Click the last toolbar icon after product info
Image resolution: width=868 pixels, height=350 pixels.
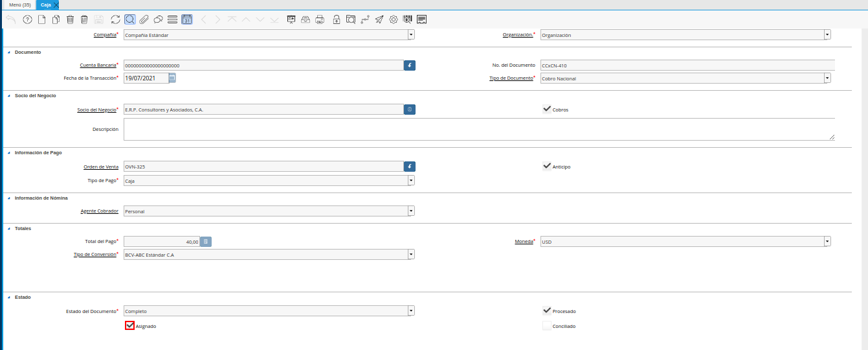(x=422, y=19)
